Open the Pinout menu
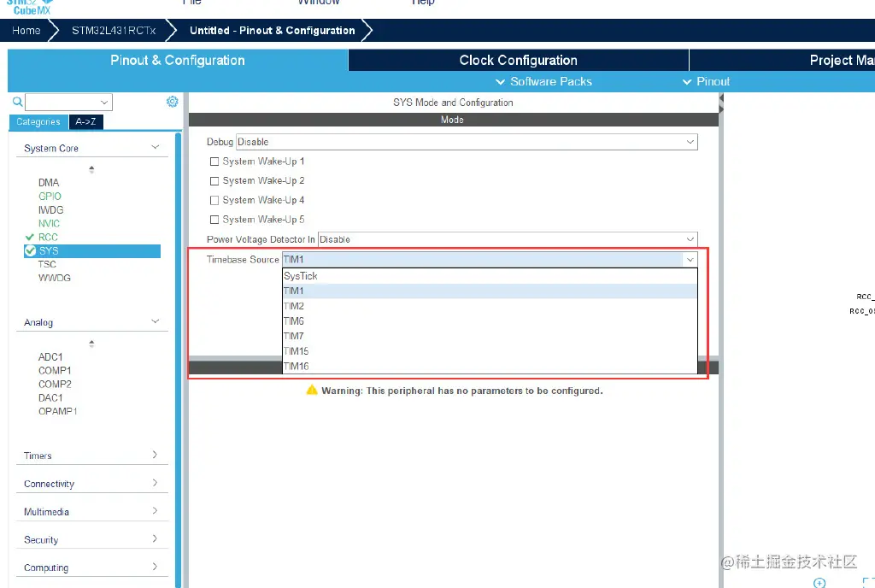This screenshot has height=588, width=875. [707, 81]
